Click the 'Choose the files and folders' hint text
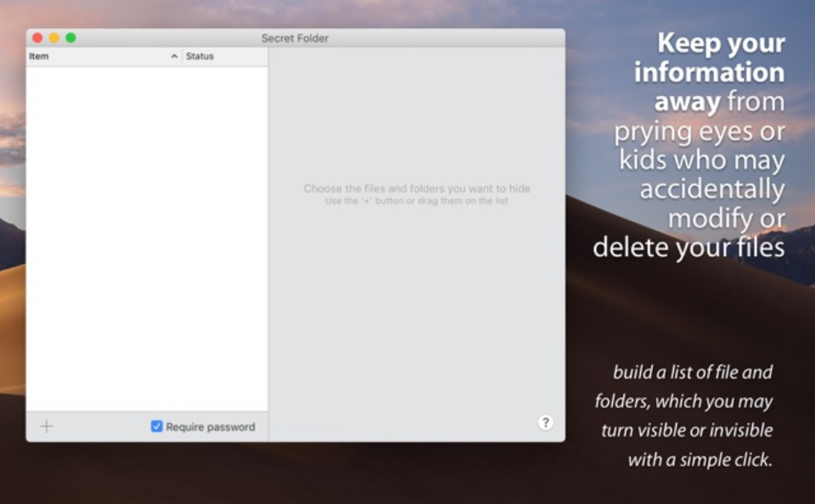 click(x=417, y=188)
